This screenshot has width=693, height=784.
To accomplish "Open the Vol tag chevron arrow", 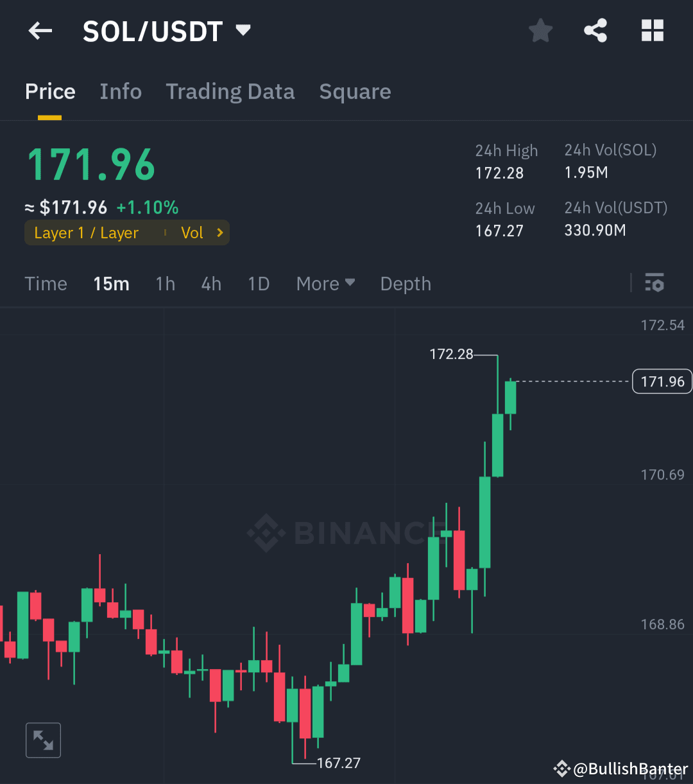I will point(219,232).
